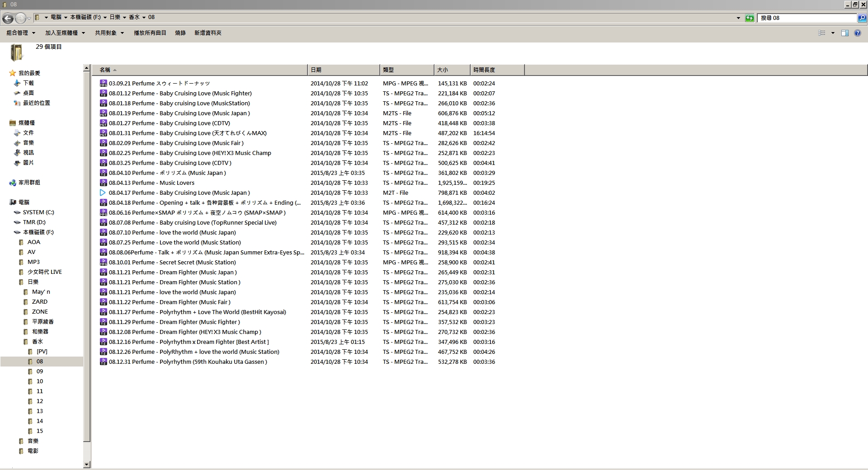868x470 pixels.
Task: Select 少女時代 LIVE folder in tree
Action: (x=45, y=272)
